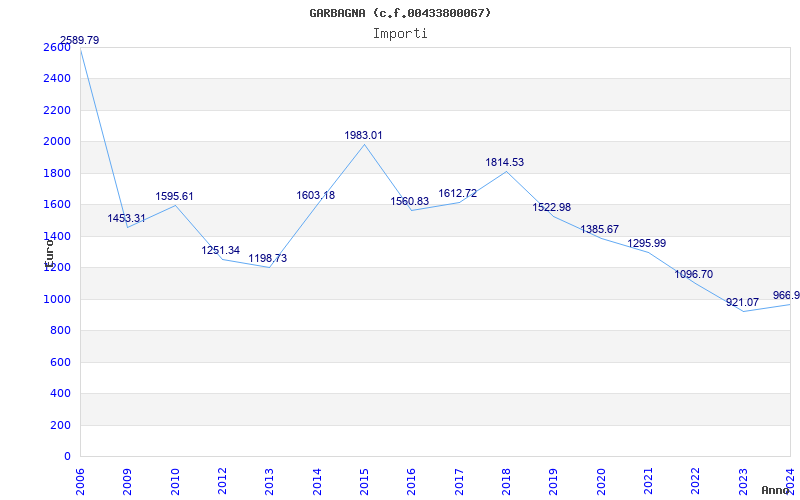Click y-axis tick 0
800x500 pixels.
coord(68,457)
